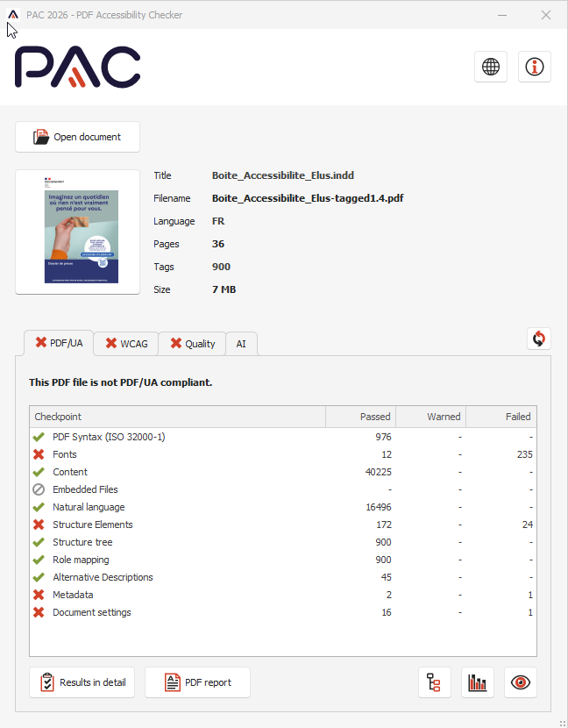The height and width of the screenshot is (728, 568).
Task: Generate the PDF report
Action: tap(197, 682)
